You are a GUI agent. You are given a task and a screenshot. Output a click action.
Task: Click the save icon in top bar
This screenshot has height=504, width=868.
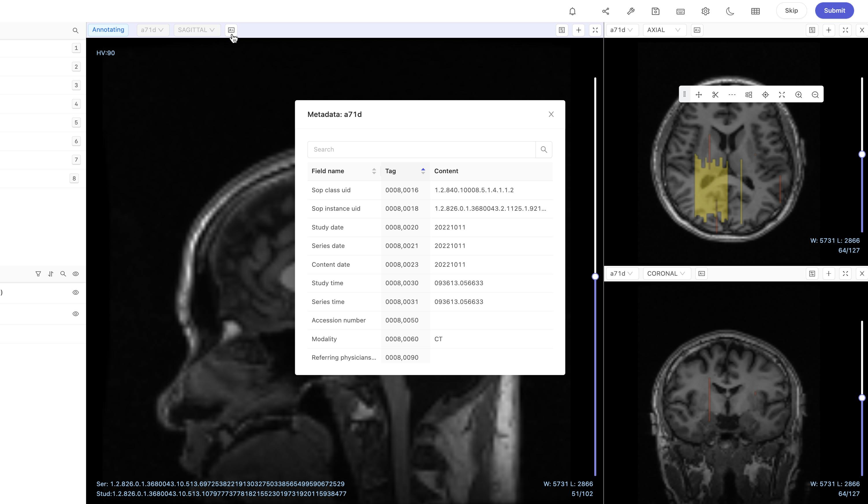point(655,11)
